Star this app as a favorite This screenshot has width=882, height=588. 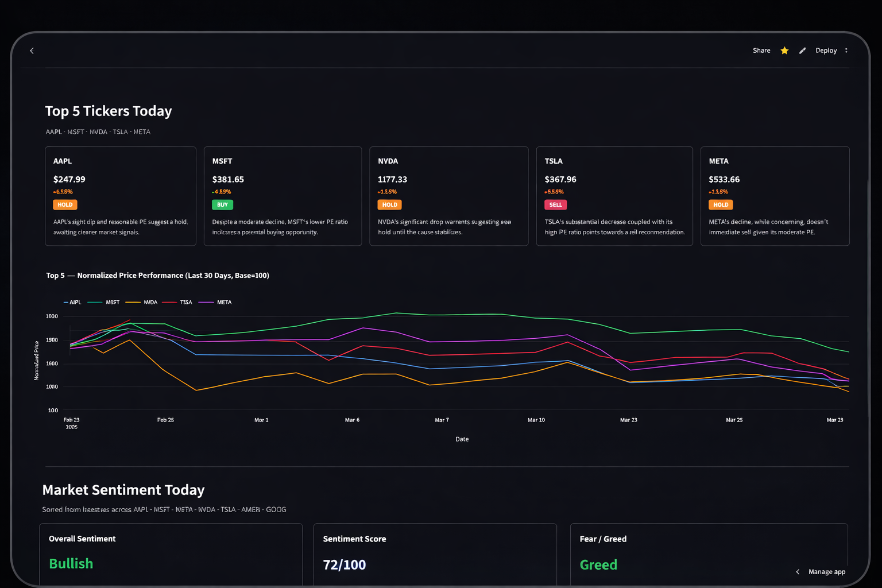784,51
